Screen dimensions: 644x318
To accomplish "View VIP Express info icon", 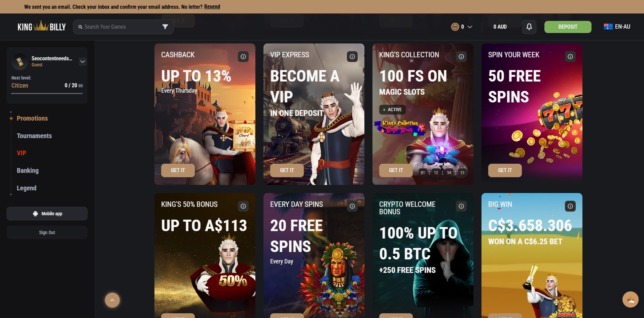I will tap(352, 57).
